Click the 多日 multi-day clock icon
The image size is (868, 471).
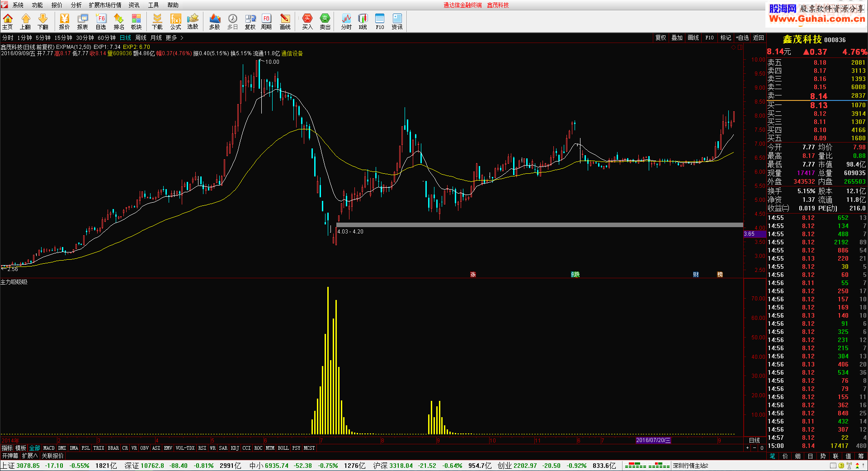233,21
